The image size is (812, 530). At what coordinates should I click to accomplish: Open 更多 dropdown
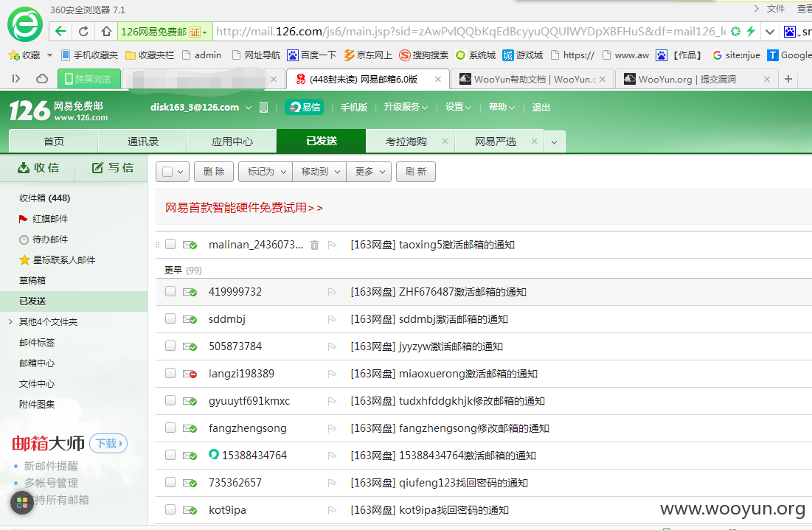369,171
